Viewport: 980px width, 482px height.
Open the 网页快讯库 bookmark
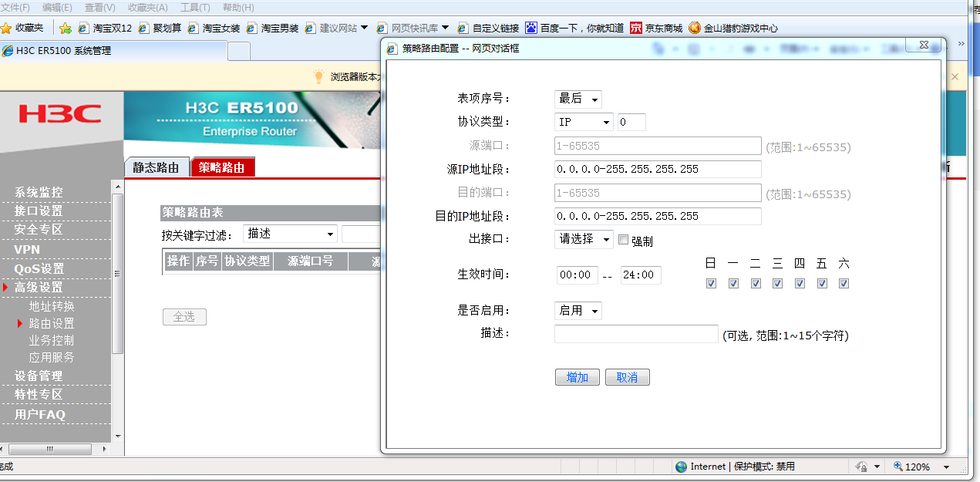(413, 28)
